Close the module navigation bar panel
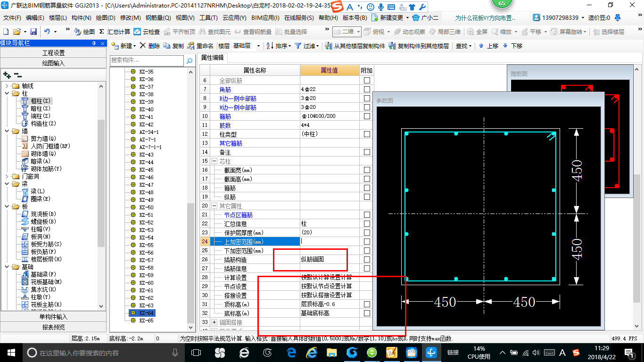This screenshot has width=644, height=362. (x=103, y=43)
